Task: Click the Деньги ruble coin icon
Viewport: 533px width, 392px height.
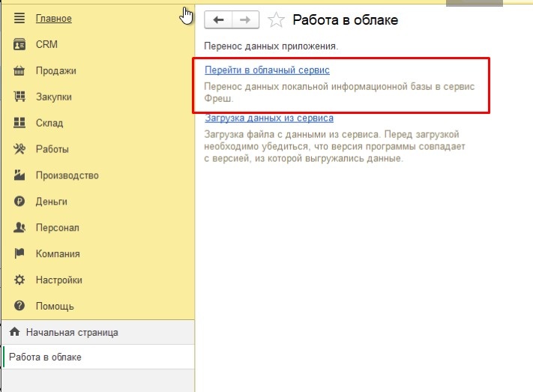Action: (x=19, y=202)
